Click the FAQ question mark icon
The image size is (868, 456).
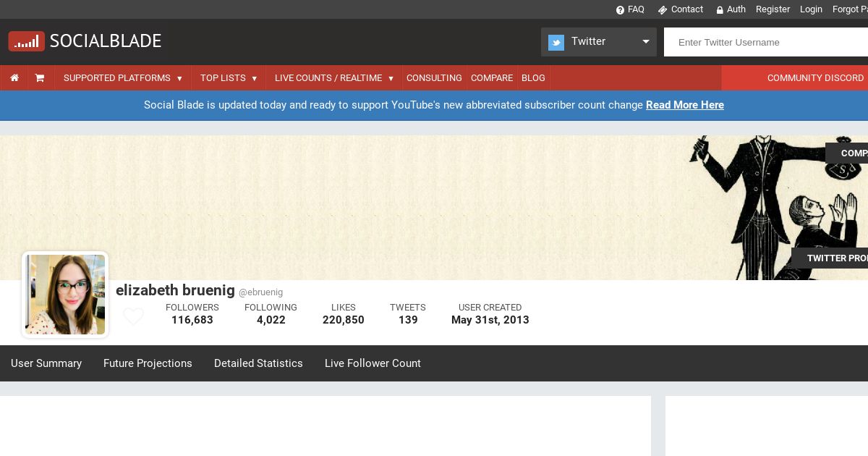click(x=620, y=10)
